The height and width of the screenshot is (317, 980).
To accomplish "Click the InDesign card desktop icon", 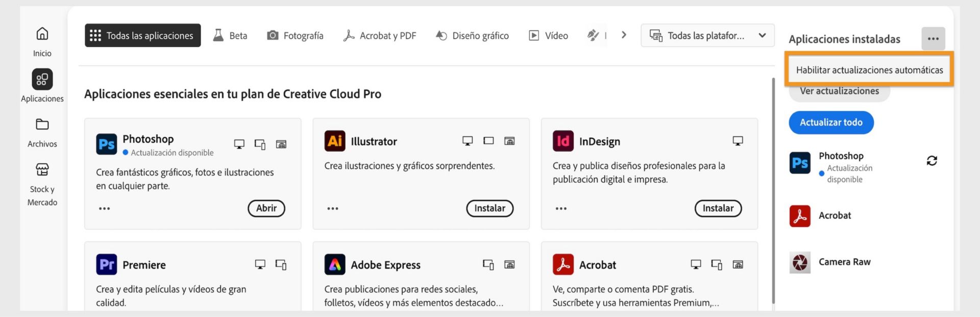I will coord(738,141).
